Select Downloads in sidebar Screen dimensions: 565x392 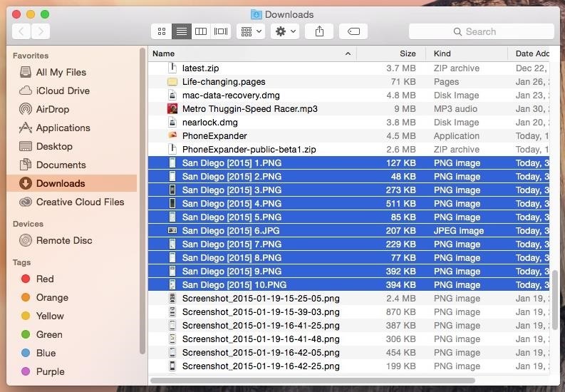point(71,183)
